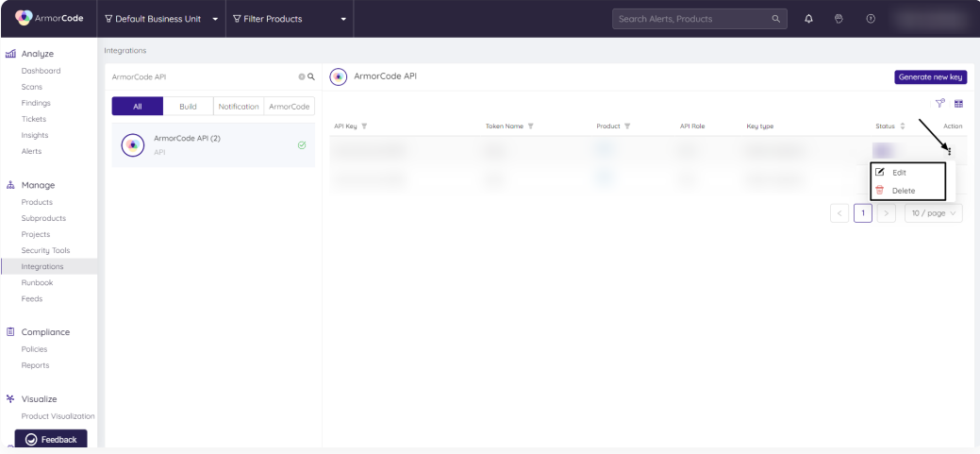
Task: Click the previous page arrow
Action: coord(839,213)
